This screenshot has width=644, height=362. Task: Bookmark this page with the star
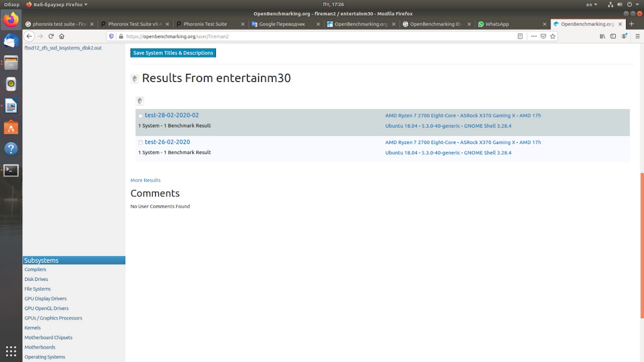tap(553, 36)
